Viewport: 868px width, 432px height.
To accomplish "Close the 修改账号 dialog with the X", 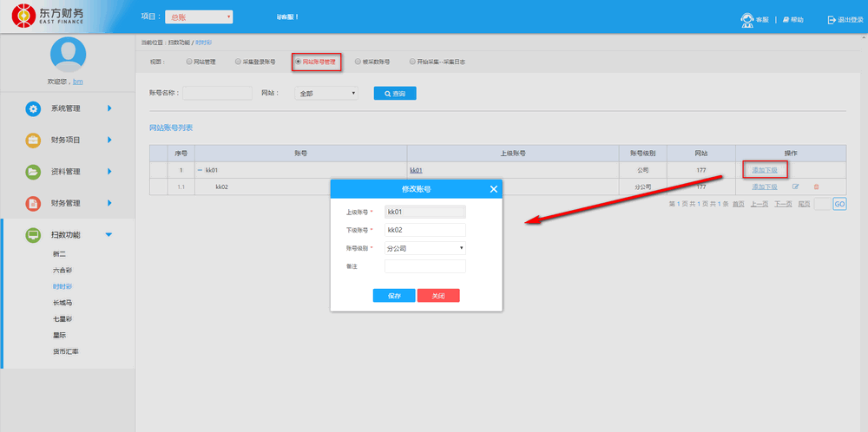I will [x=493, y=189].
